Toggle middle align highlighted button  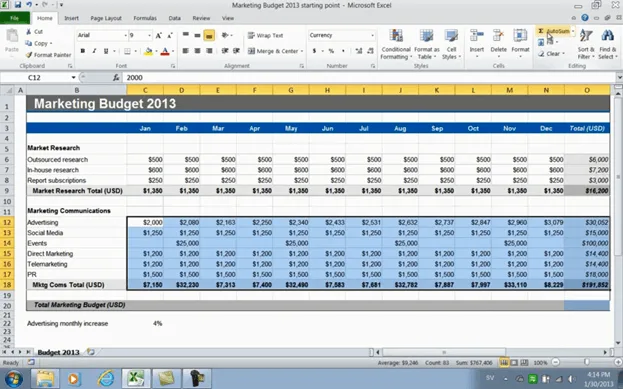point(209,35)
